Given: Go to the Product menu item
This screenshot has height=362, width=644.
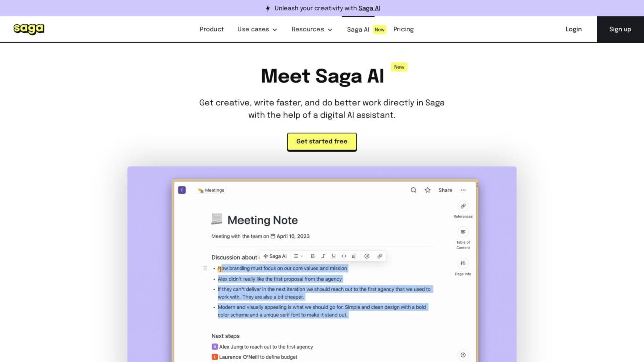Looking at the screenshot, I should tap(212, 29).
